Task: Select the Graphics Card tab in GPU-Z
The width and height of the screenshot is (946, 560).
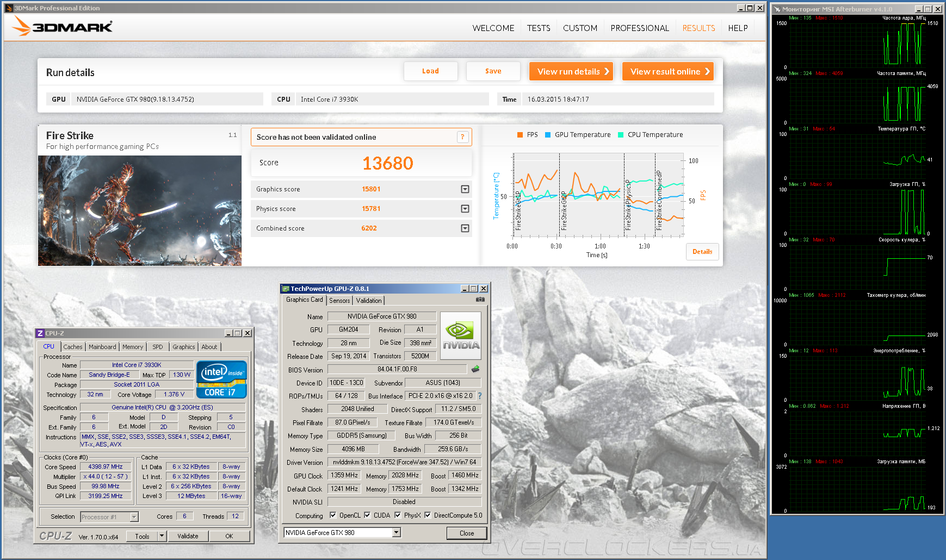Action: click(305, 300)
